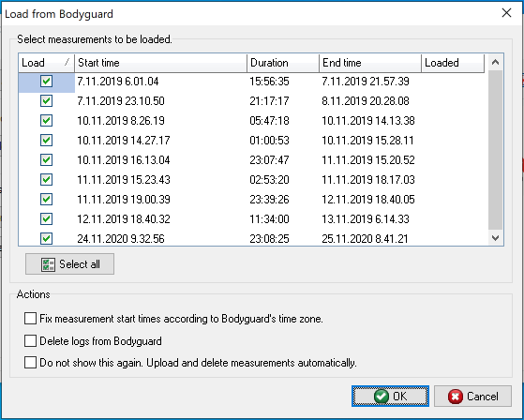This screenshot has height=420, width=524.
Task: Select start time 12.11.2019 18.40.32
Action: coord(124,219)
